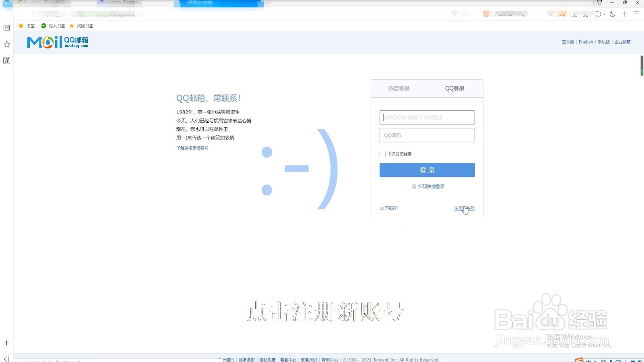
Task: Enable 下次自动登录 checkbox
Action: (383, 154)
